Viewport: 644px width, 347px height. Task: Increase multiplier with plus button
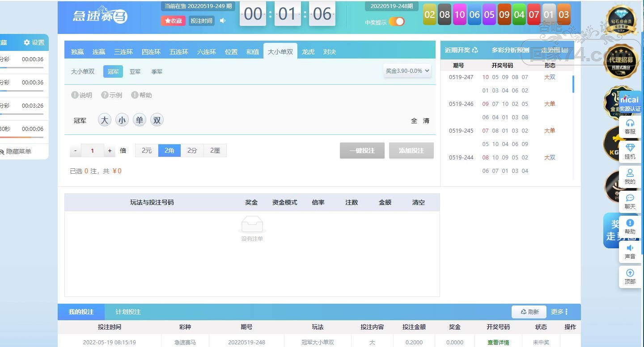tap(110, 151)
